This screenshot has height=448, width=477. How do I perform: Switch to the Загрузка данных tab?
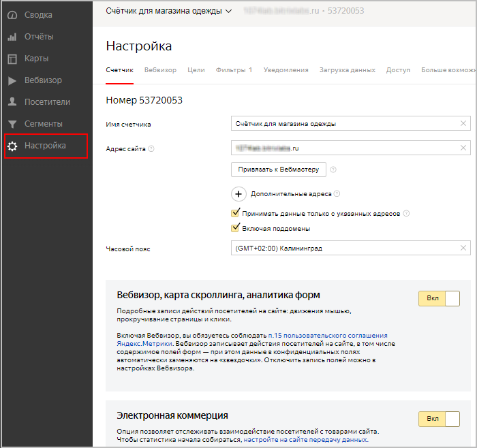point(348,70)
